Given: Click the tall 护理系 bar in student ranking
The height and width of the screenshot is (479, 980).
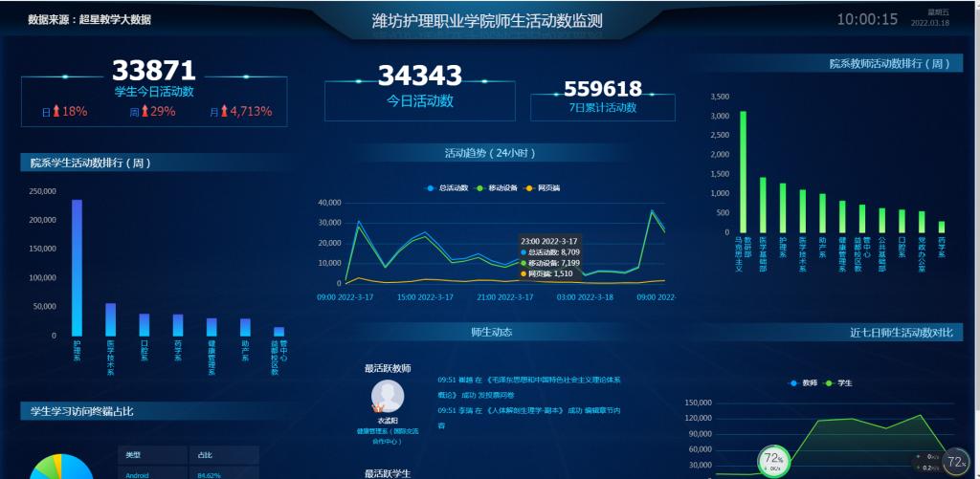Looking at the screenshot, I should pyautogui.click(x=77, y=268).
